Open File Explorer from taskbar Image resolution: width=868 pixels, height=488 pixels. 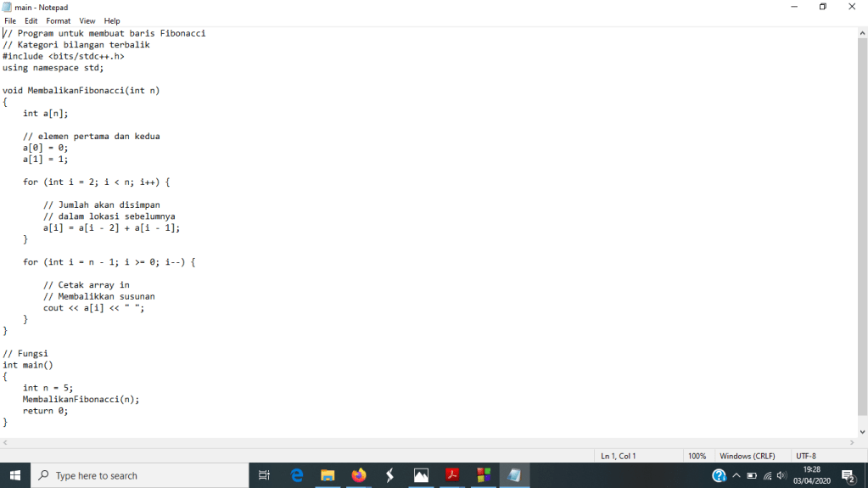tap(328, 475)
